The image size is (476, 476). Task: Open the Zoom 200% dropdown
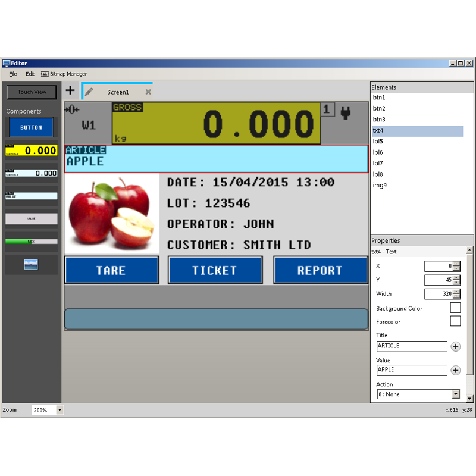(x=60, y=410)
